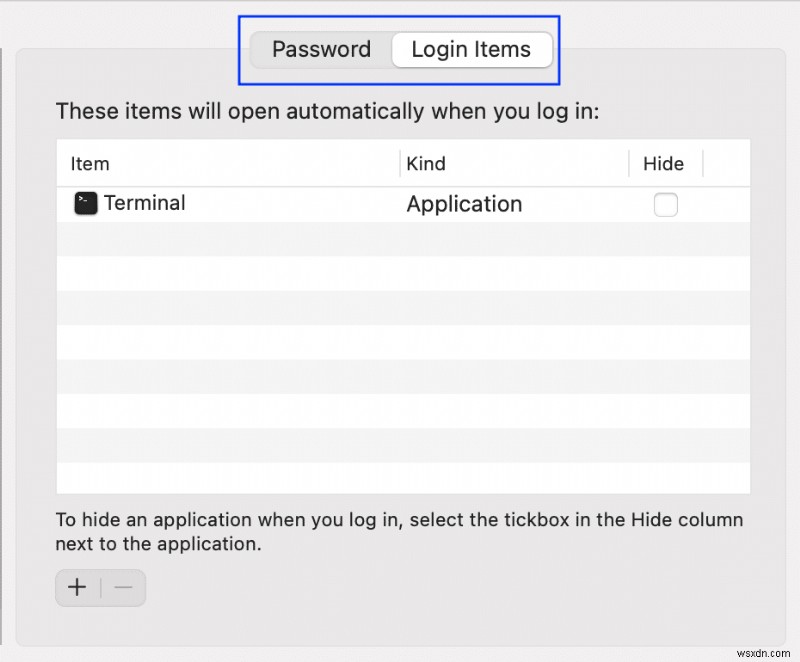Image resolution: width=800 pixels, height=662 pixels.
Task: Select the Login Items tab
Action: 471,49
